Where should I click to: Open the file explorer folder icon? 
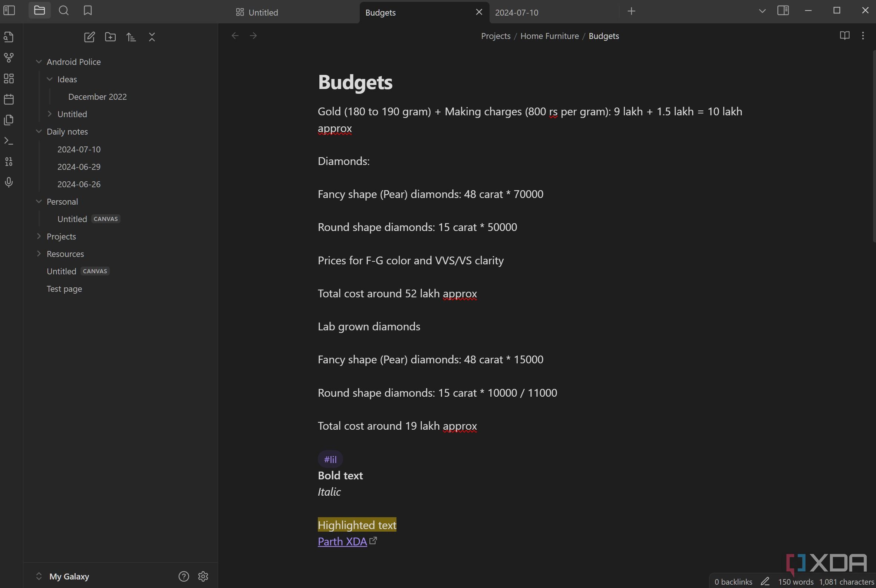coord(39,10)
